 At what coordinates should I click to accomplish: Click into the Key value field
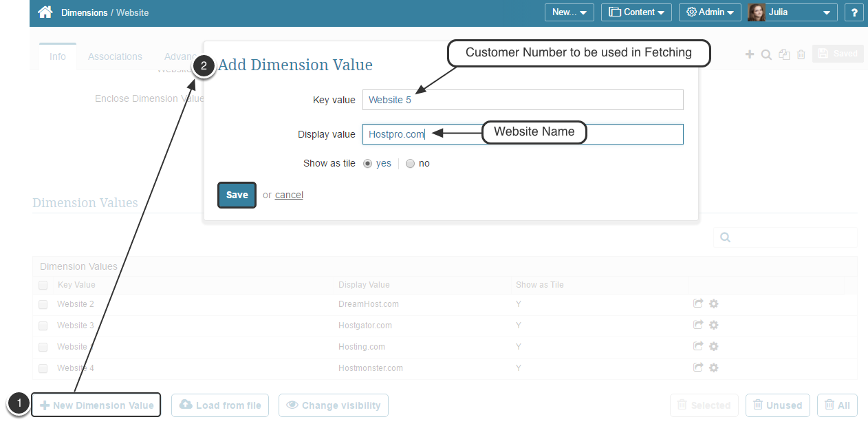click(523, 100)
